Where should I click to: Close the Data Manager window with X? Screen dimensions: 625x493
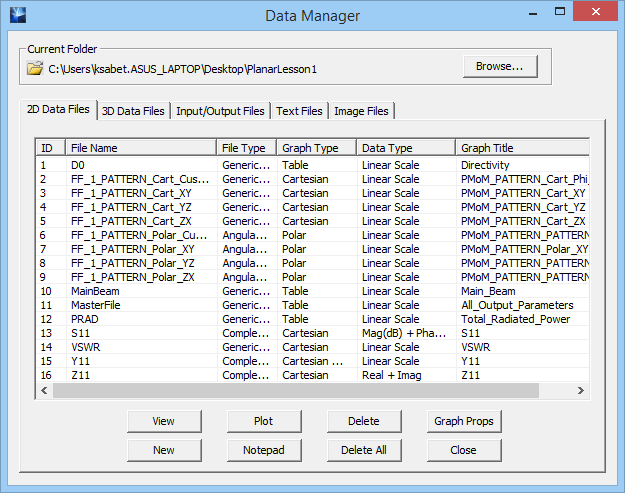click(596, 14)
